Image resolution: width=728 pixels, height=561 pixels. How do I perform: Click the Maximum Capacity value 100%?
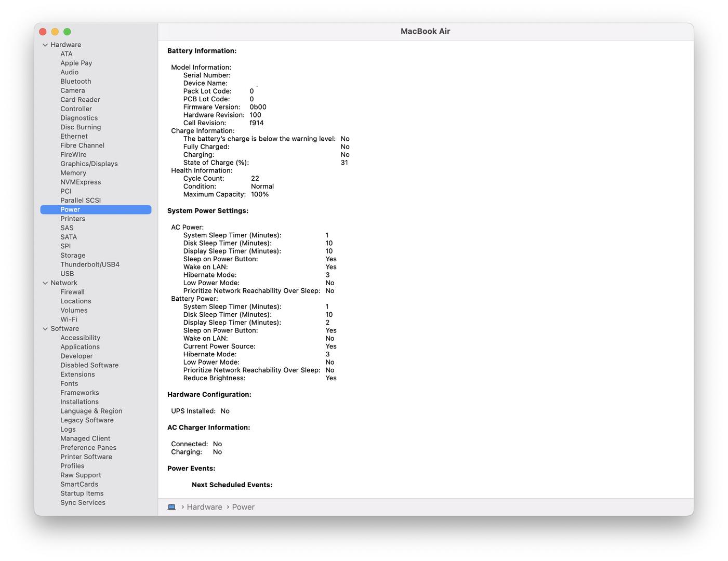tap(260, 194)
